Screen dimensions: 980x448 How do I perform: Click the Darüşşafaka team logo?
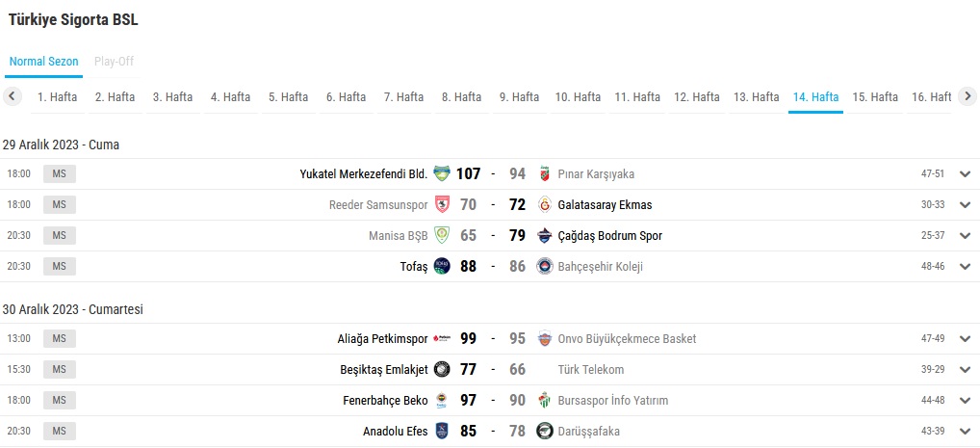click(x=545, y=431)
